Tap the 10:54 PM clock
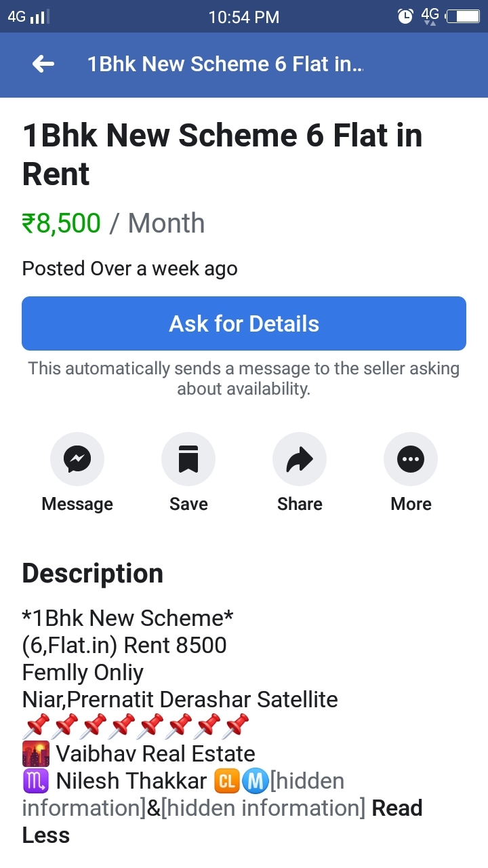 point(244,17)
